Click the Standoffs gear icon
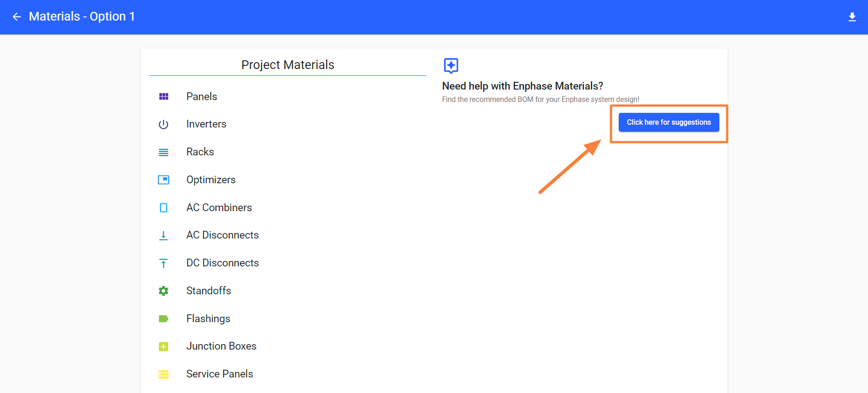 [164, 291]
